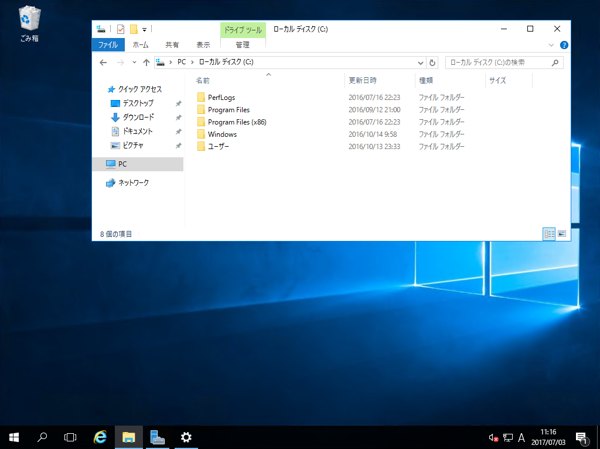600x449 pixels.
Task: Click PC in the address breadcrumb
Action: click(x=181, y=62)
